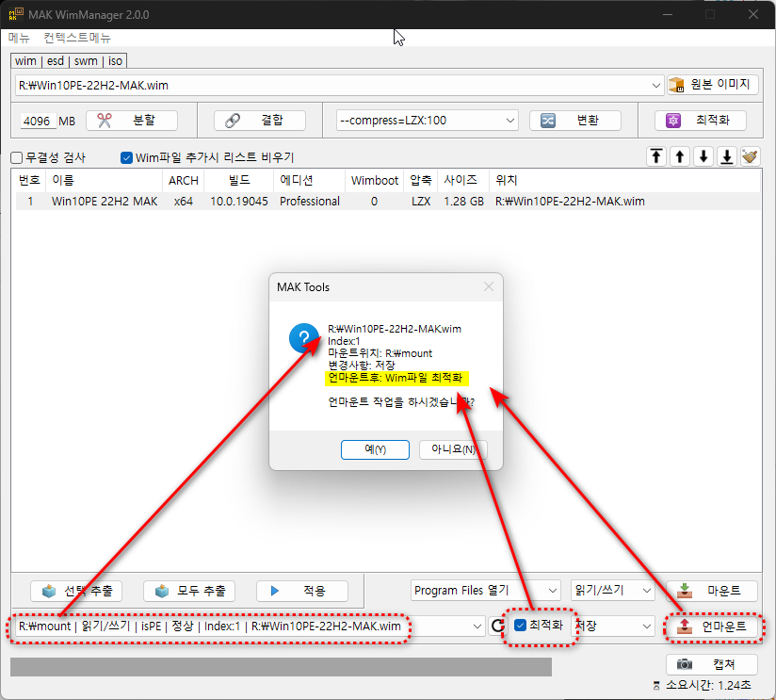This screenshot has width=776, height=700.
Task: Click 예(Y) in MAK Tools dialog
Action: 375,449
